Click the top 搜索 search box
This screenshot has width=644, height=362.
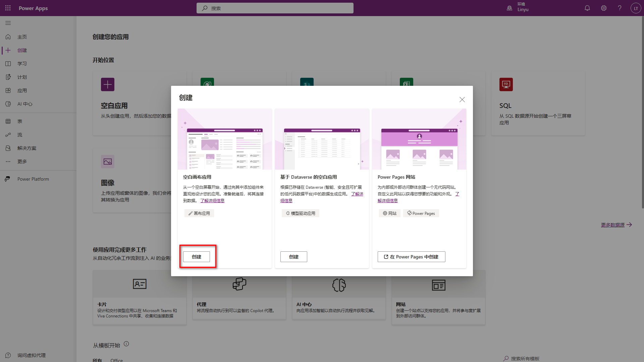(x=275, y=8)
